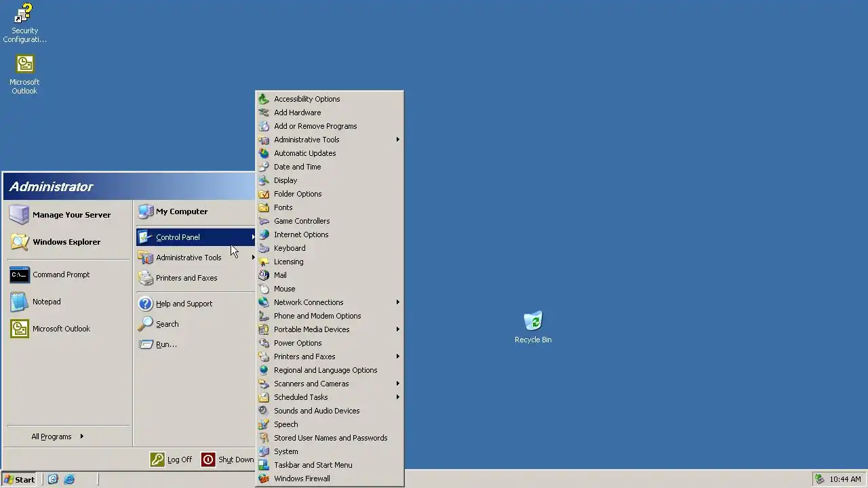868x488 pixels.
Task: Open the Keyboard icon
Action: click(264, 248)
